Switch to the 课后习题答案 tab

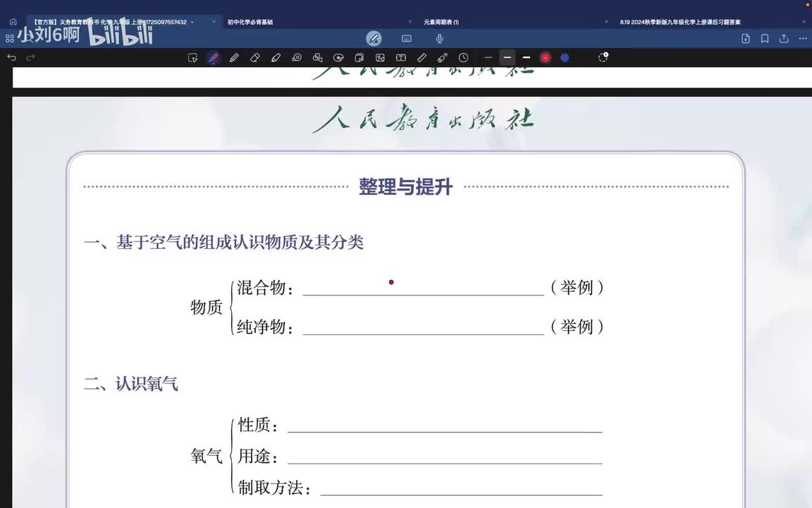pos(680,22)
